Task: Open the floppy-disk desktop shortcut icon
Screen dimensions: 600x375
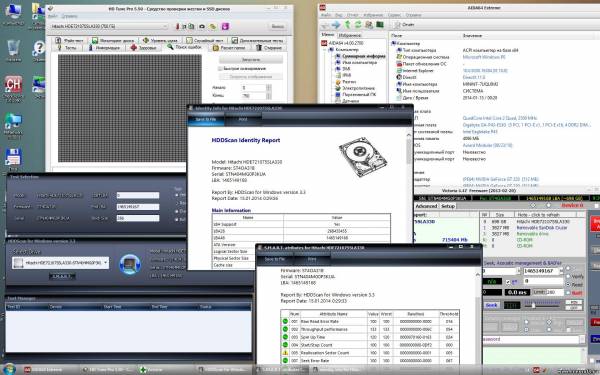Action: [x=13, y=157]
